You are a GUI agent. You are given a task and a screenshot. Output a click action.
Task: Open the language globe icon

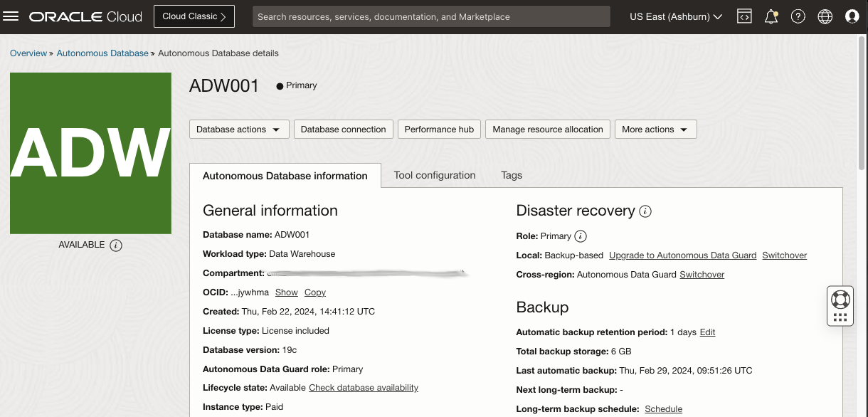(825, 16)
